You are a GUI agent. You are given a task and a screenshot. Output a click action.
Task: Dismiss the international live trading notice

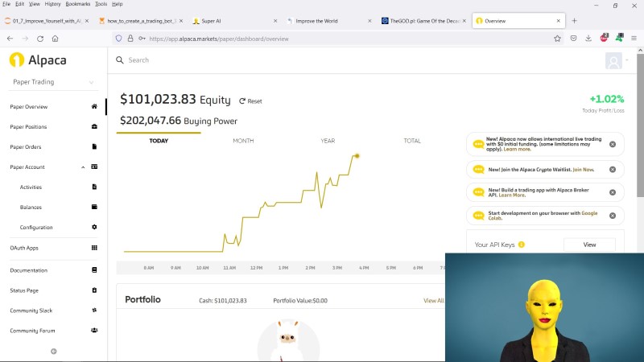pos(613,144)
